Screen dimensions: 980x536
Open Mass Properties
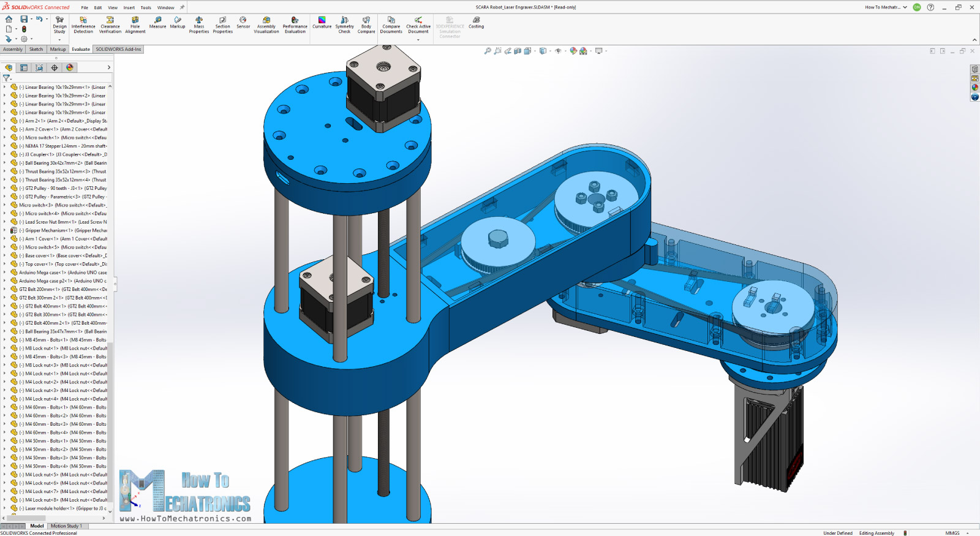199,24
